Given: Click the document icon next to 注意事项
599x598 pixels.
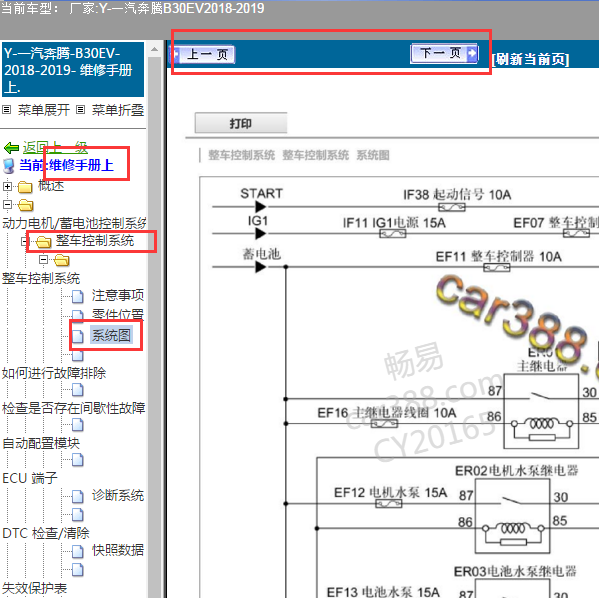Looking at the screenshot, I should pyautogui.click(x=78, y=296).
